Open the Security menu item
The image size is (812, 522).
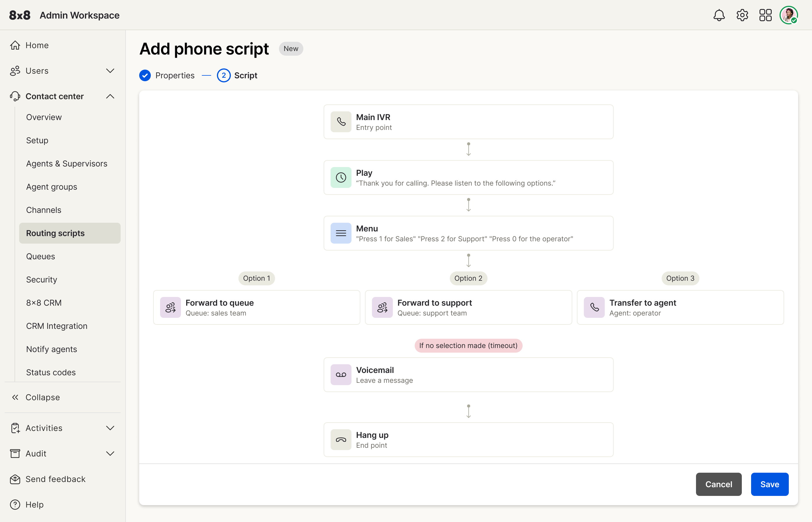(41, 279)
